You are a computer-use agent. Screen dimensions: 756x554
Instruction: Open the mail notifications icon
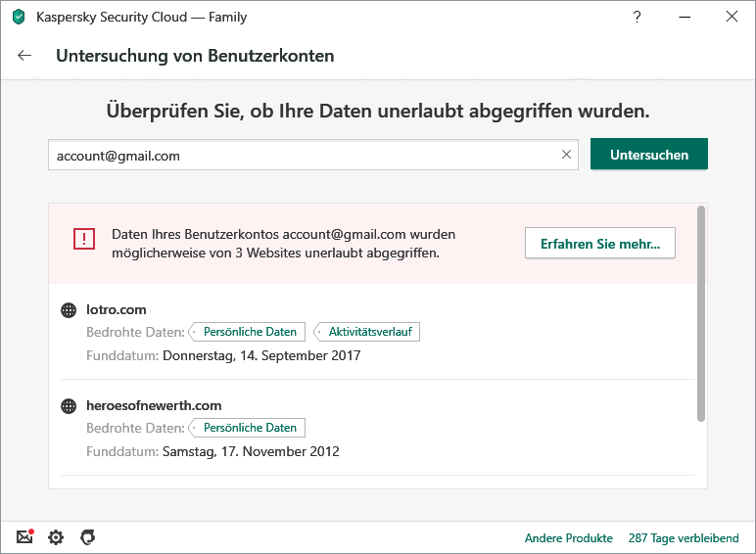tap(25, 537)
